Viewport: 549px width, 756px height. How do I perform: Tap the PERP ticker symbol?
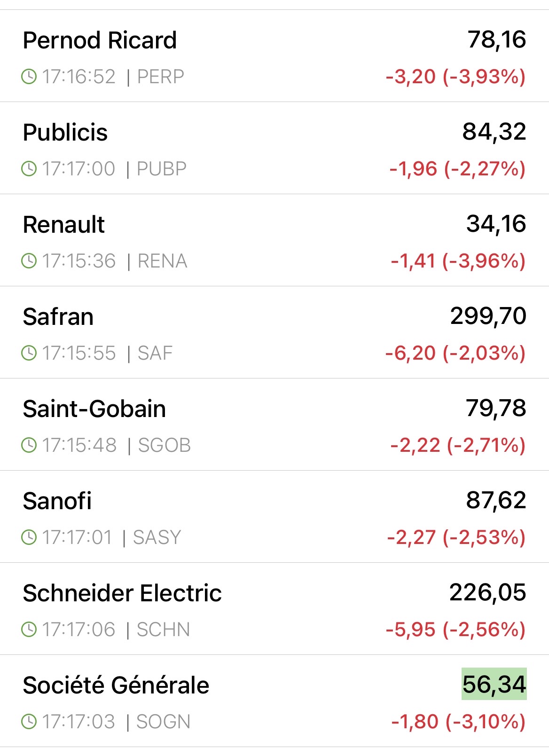click(x=160, y=76)
